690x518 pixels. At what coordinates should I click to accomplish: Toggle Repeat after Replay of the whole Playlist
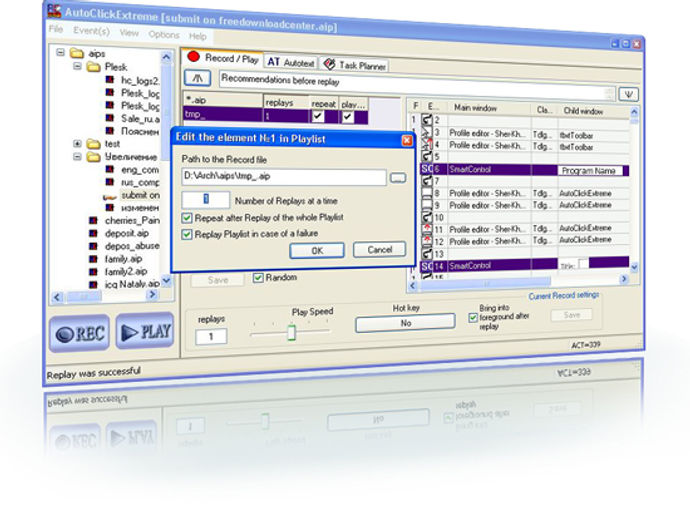tap(187, 217)
